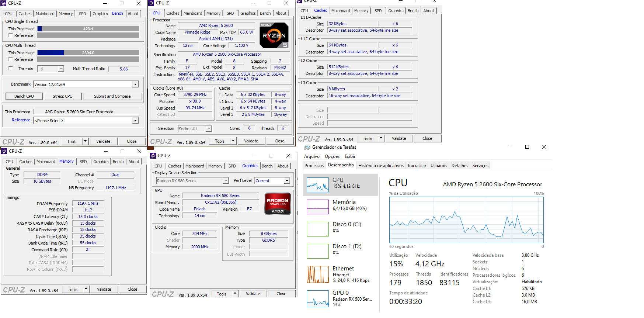Click the Multi Thread Ratio value 5.66
Image resolution: width=644 pixels, height=318 pixels.
pos(124,69)
